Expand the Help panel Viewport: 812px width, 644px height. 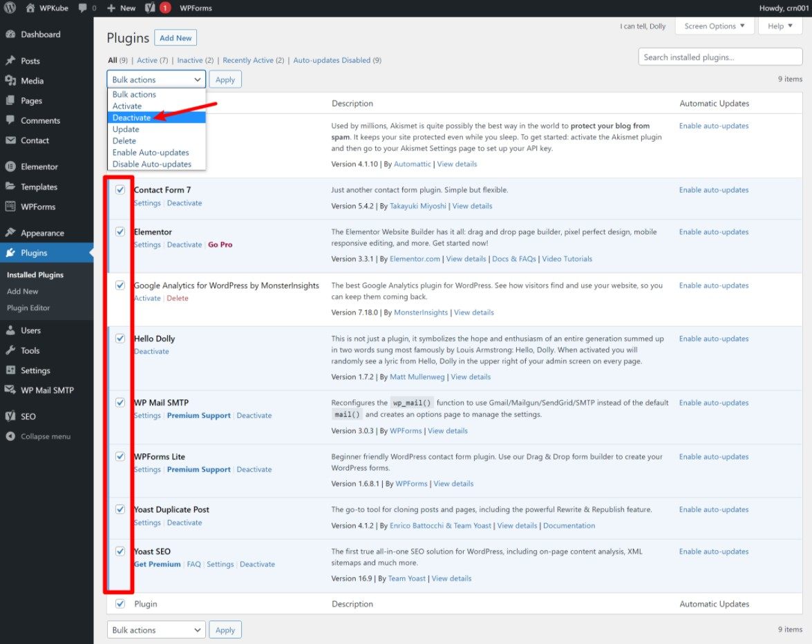click(780, 26)
